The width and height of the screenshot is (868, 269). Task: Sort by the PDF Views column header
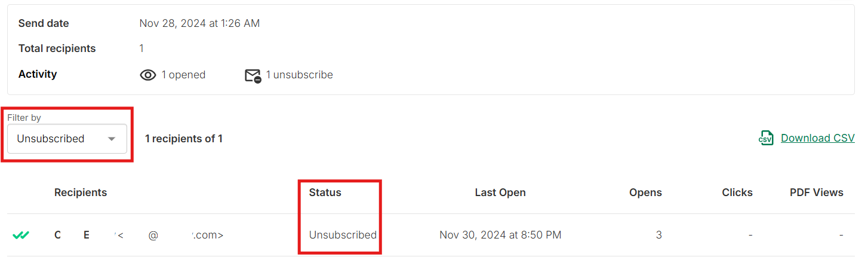coord(816,192)
